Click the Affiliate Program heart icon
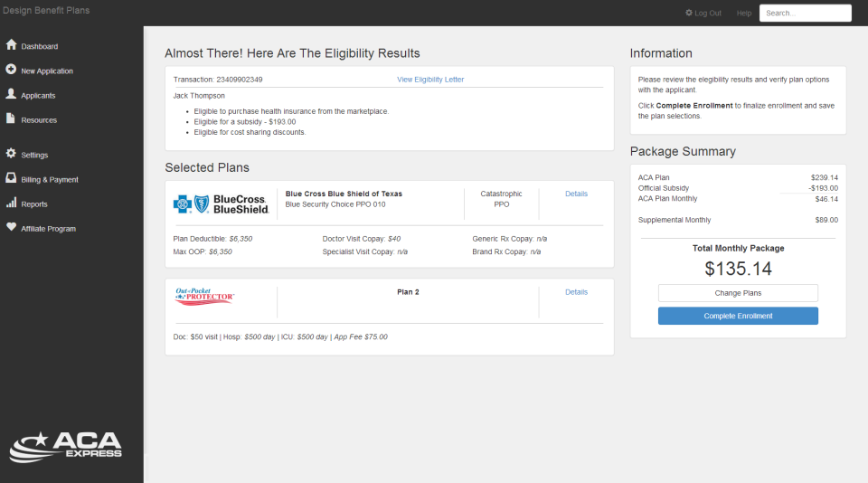Screen dimensions: 868x483 [11, 228]
